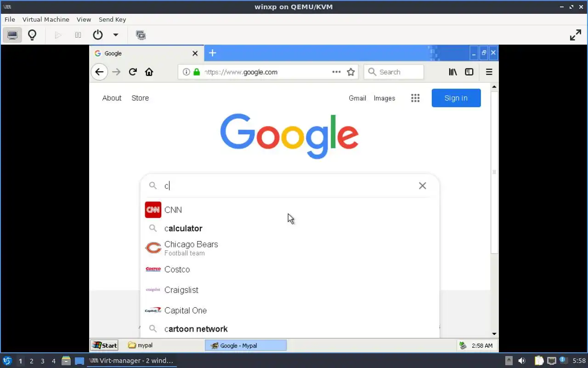Show virtual hardware details lightbulb
This screenshot has width=588, height=368.
coord(32,35)
